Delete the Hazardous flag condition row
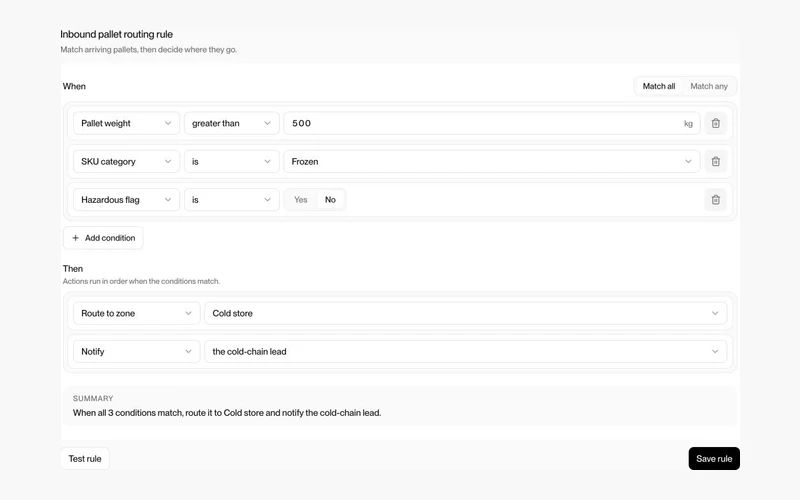 (715, 199)
